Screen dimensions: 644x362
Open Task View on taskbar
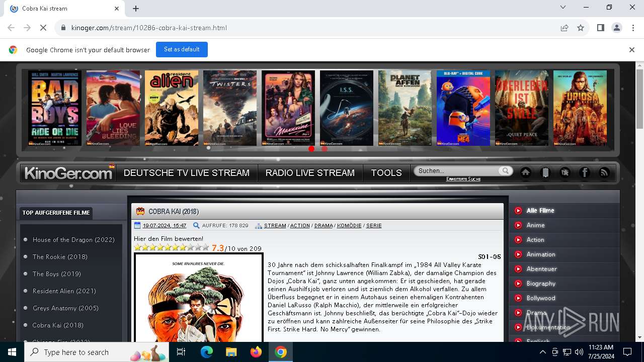(181, 352)
